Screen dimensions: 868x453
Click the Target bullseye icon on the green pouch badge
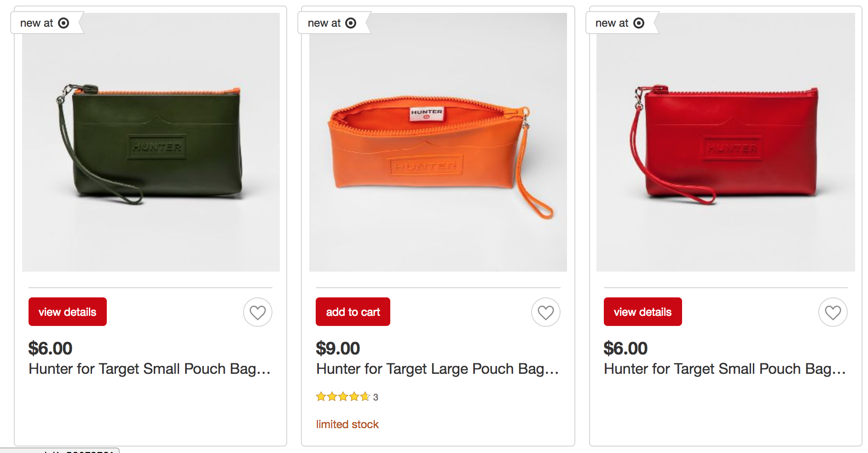64,23
